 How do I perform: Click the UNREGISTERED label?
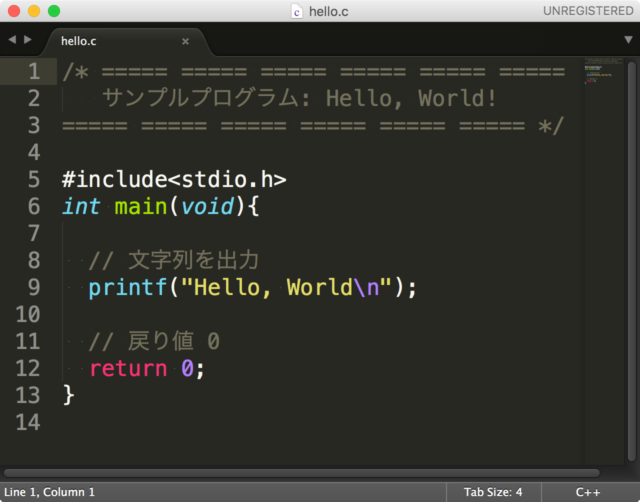588,11
